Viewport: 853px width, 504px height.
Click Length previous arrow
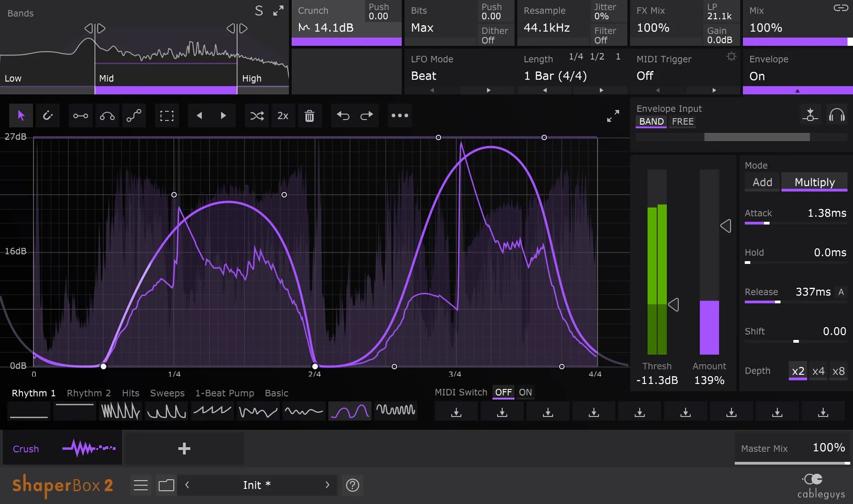point(545,90)
